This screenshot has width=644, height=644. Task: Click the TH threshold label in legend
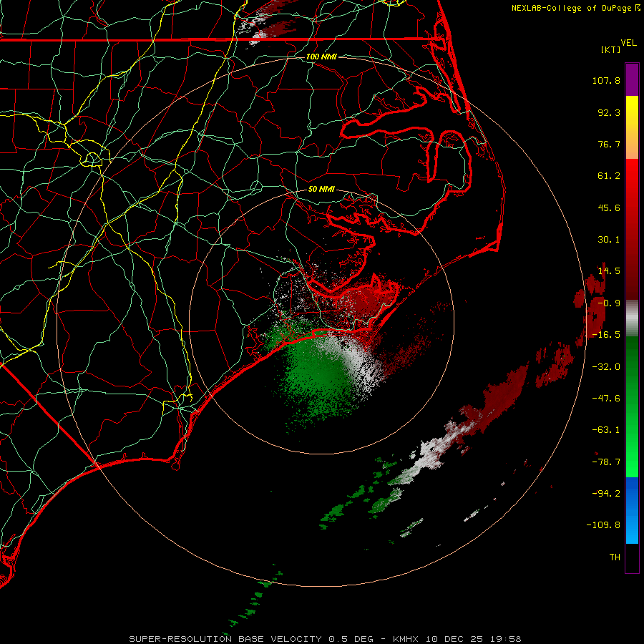(615, 557)
